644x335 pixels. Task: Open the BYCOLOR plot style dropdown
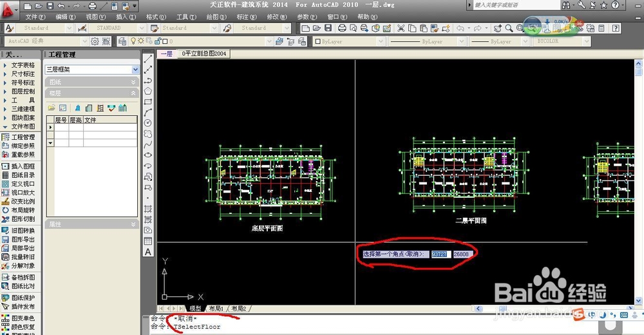click(586, 41)
